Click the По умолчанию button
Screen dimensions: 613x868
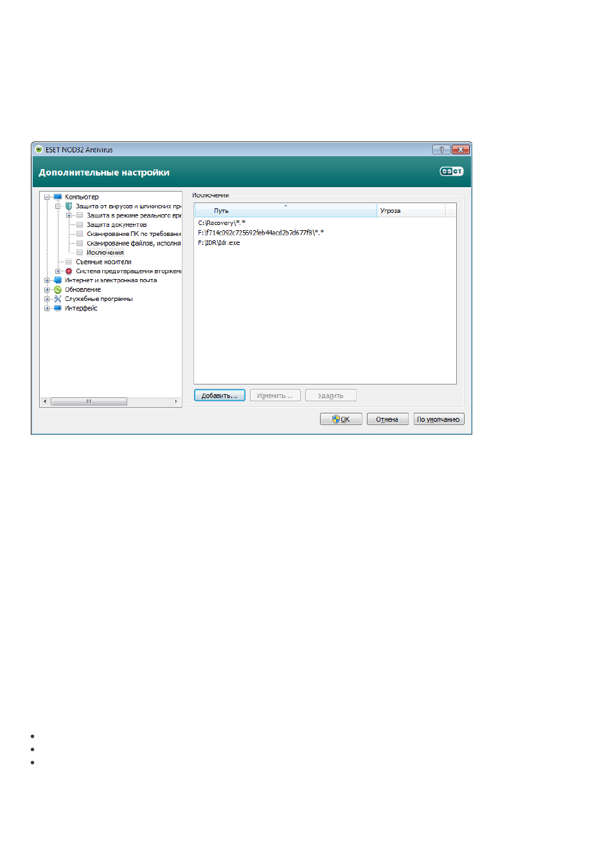point(439,419)
